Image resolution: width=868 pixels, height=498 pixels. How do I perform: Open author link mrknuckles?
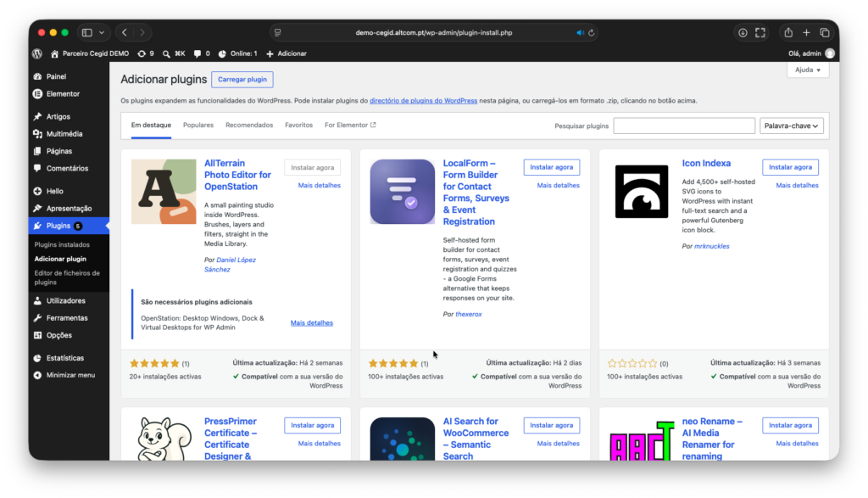711,247
